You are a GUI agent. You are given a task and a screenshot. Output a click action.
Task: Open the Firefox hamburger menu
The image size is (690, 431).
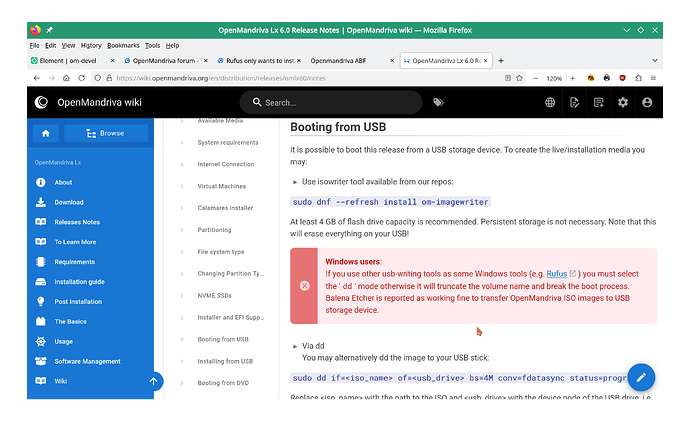653,78
